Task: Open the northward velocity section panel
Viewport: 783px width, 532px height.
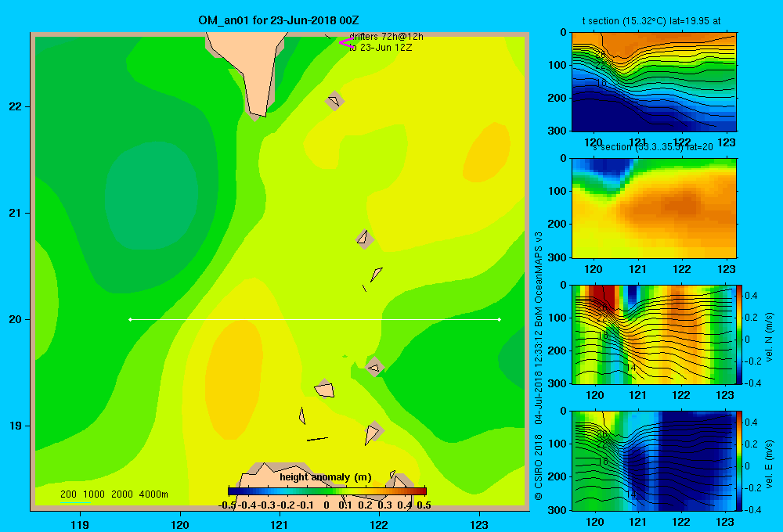Action: point(654,334)
